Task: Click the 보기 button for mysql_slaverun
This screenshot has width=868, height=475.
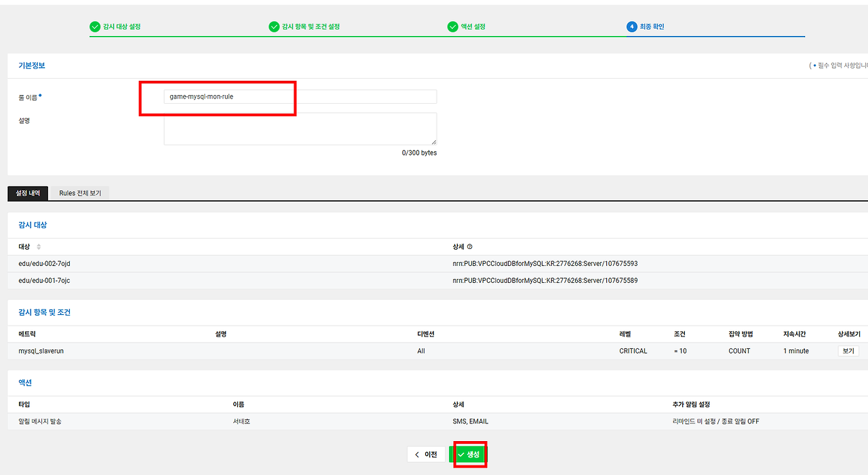Action: tap(848, 351)
